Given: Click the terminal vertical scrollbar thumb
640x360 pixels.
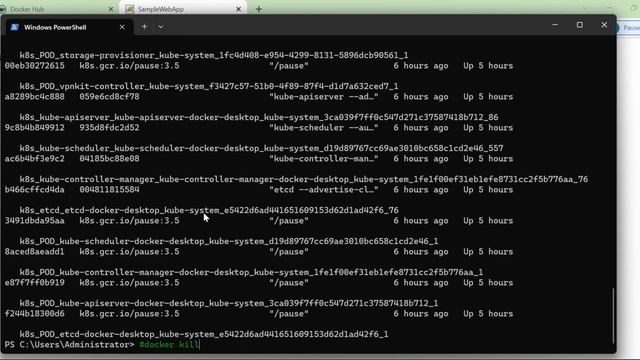Looking at the screenshot, I should coord(613,316).
